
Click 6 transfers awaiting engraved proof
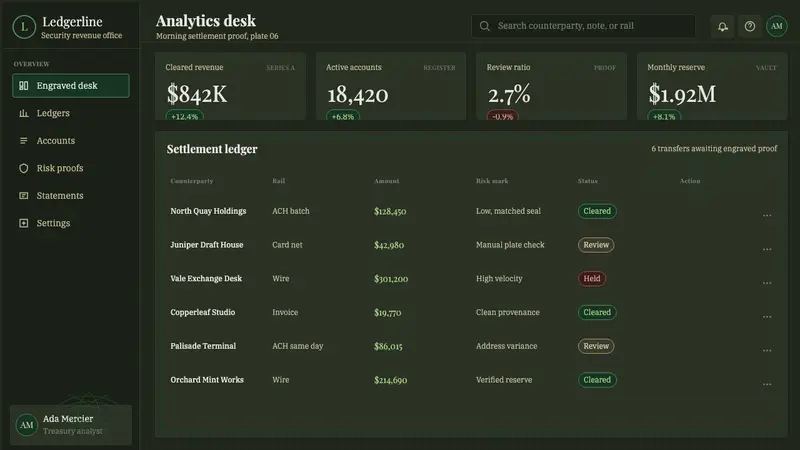click(714, 148)
